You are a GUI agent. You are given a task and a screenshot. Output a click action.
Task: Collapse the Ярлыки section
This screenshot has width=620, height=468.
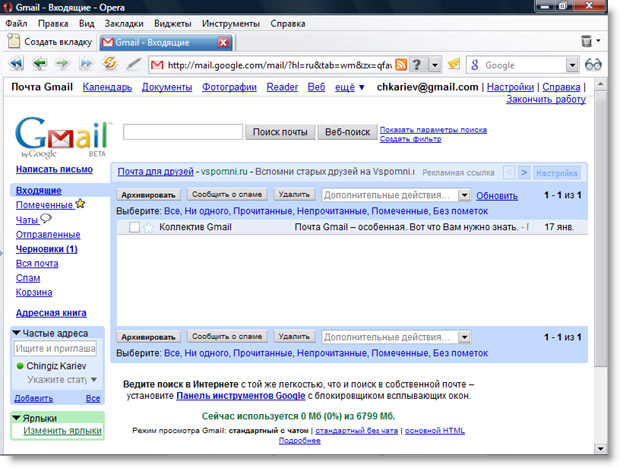[x=16, y=418]
